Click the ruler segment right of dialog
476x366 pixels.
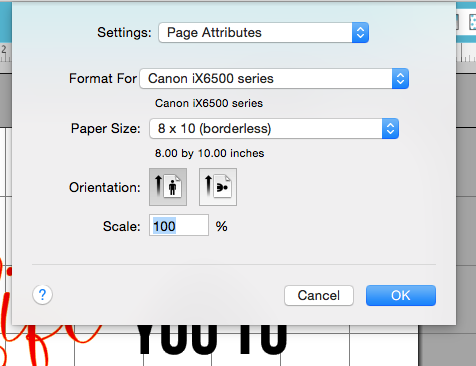point(466,53)
